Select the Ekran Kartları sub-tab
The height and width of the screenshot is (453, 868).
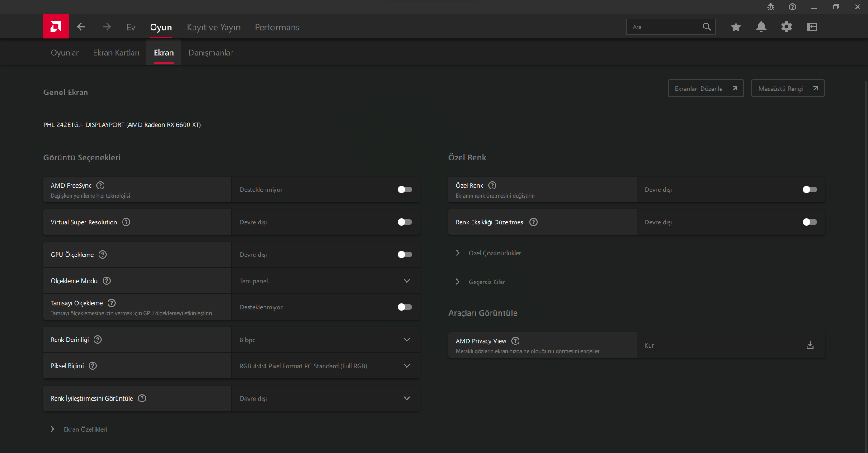click(116, 52)
